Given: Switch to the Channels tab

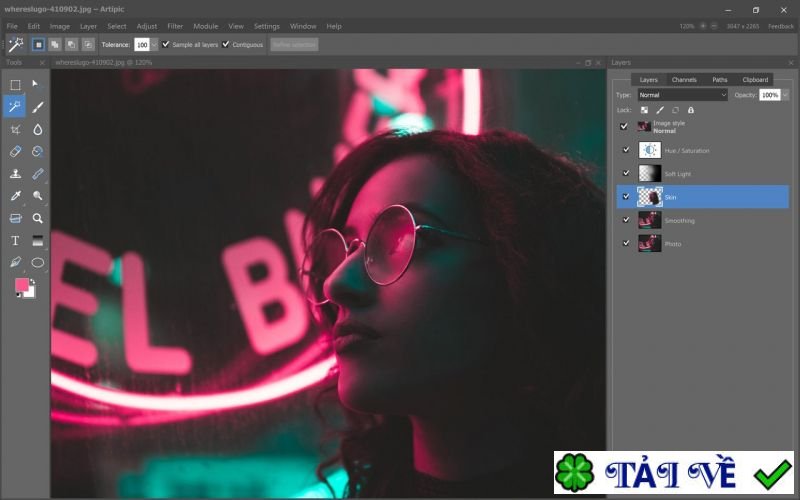Looking at the screenshot, I should click(x=684, y=79).
